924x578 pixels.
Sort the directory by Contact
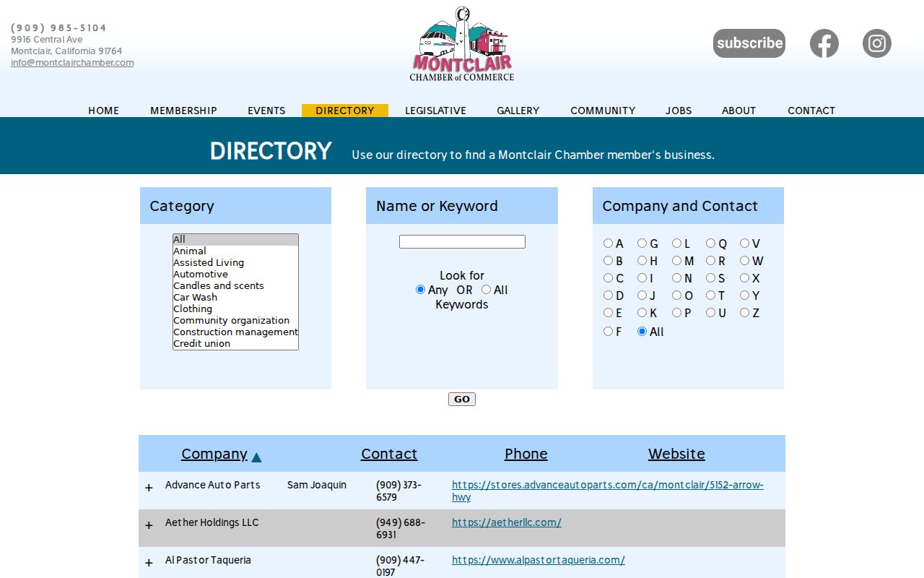pos(389,454)
